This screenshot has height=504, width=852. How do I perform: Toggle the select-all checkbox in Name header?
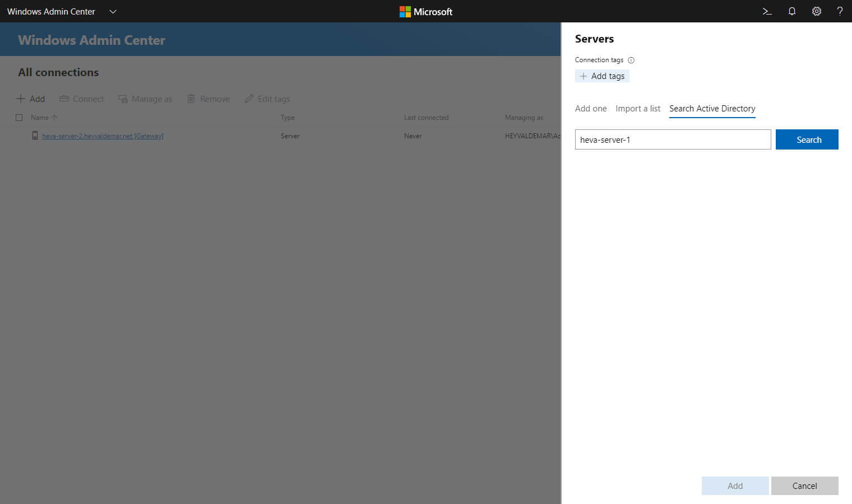(x=19, y=118)
